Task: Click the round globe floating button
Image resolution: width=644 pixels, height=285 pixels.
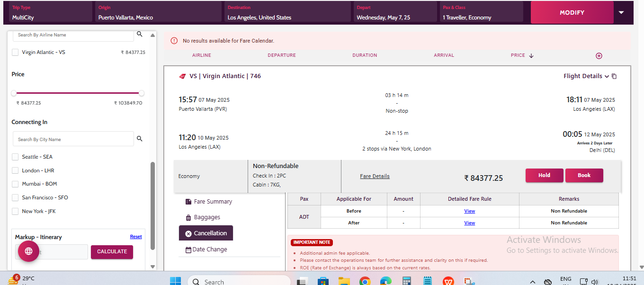Action: pos(28,251)
